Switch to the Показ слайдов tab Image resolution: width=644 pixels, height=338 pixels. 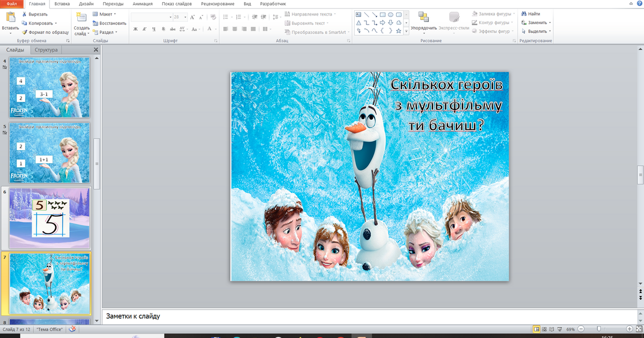(177, 4)
